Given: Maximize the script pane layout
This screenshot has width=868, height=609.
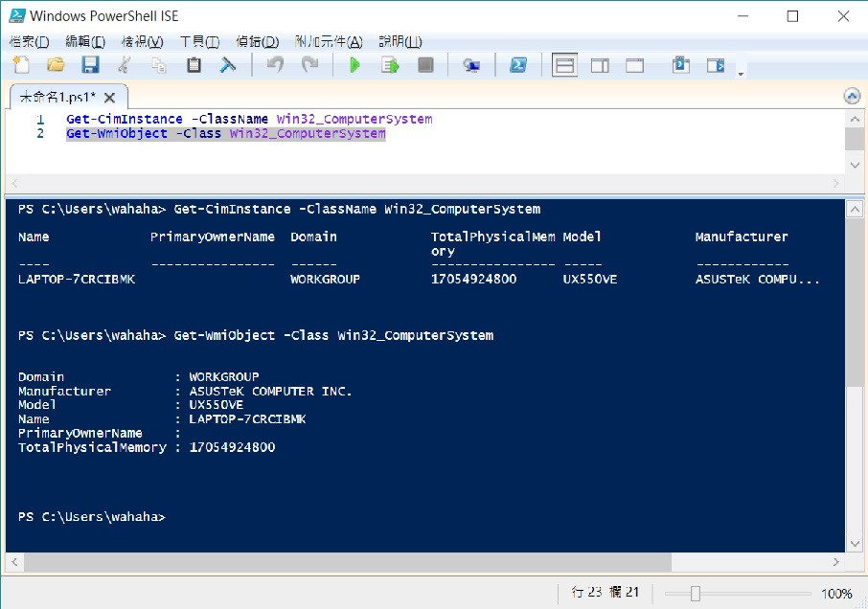Looking at the screenshot, I should coord(635,66).
